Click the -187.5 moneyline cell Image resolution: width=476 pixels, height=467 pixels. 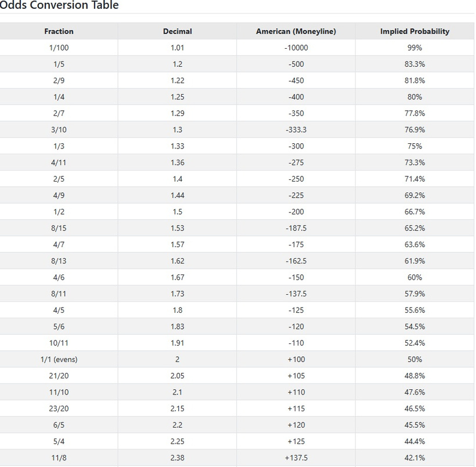click(x=296, y=228)
